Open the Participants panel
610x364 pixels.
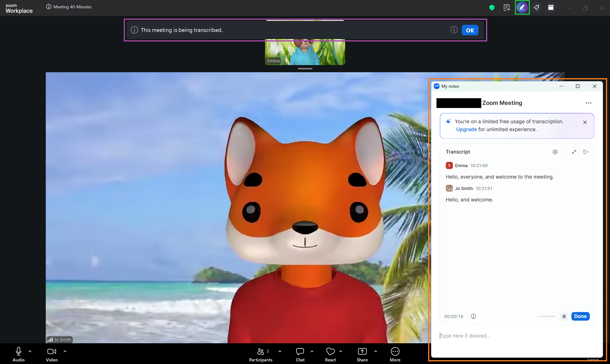pyautogui.click(x=261, y=354)
